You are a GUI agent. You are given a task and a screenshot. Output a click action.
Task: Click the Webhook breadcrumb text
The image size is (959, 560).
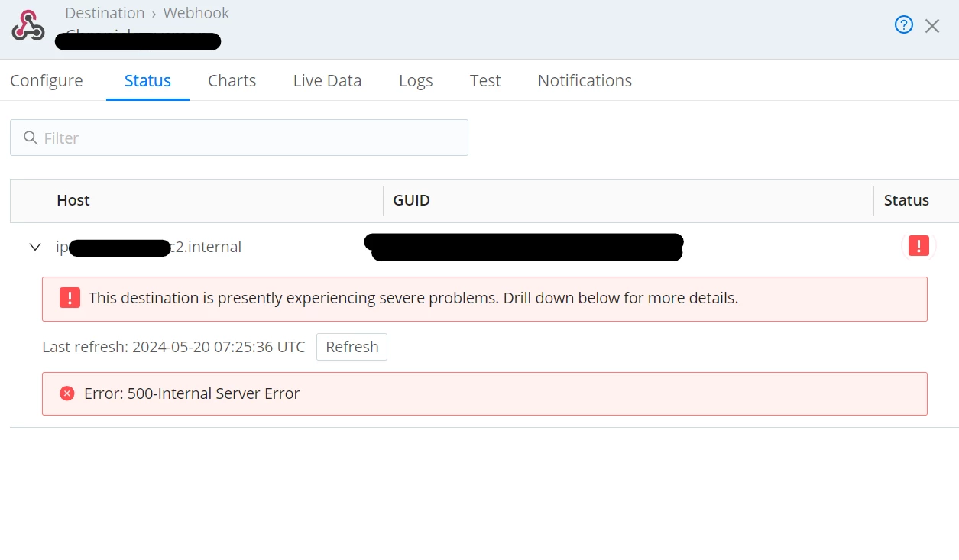click(196, 13)
